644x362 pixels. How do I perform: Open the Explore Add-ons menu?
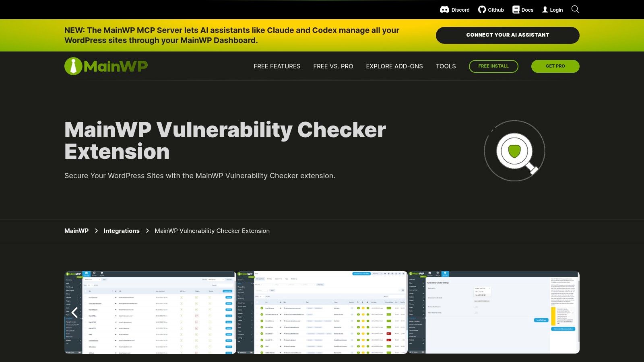[394, 66]
